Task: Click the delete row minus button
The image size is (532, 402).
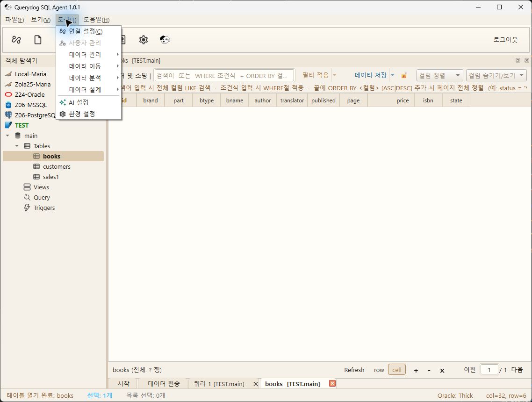Action: tap(429, 371)
